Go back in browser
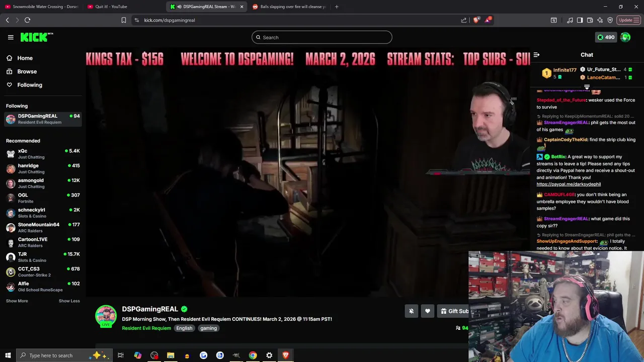 tap(7, 20)
